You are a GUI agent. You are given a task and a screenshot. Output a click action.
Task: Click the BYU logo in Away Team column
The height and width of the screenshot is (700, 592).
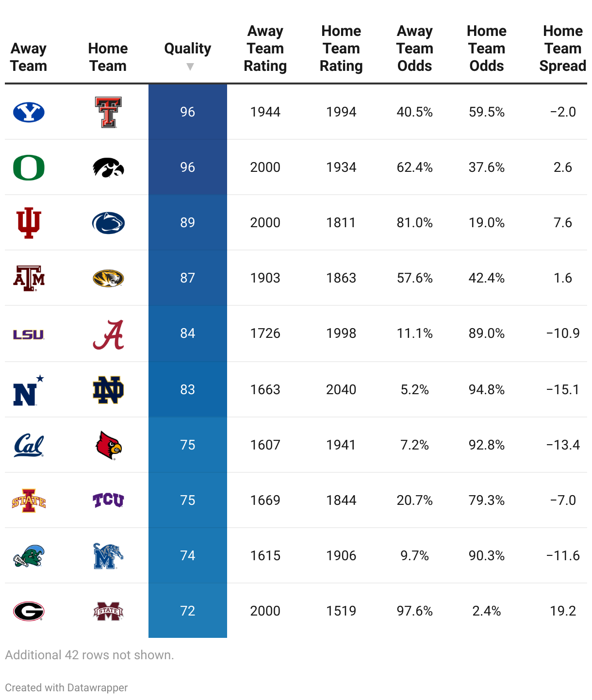29,112
